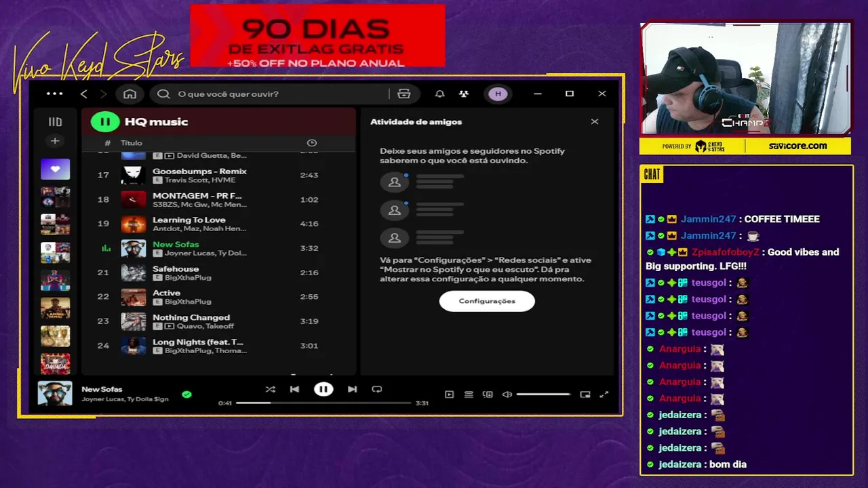The width and height of the screenshot is (868, 488).
Task: Click the Nothing Changed album cover thumbnail
Action: [133, 321]
